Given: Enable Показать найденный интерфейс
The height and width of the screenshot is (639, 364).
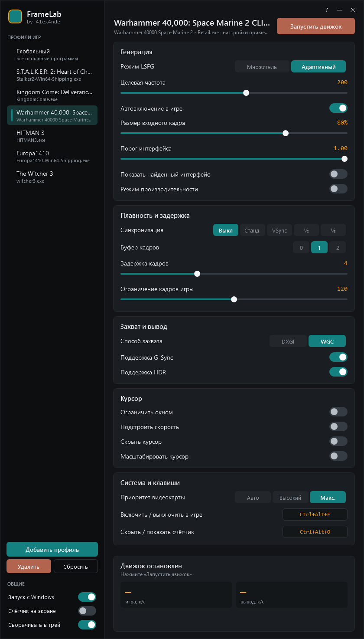Looking at the screenshot, I should (338, 174).
